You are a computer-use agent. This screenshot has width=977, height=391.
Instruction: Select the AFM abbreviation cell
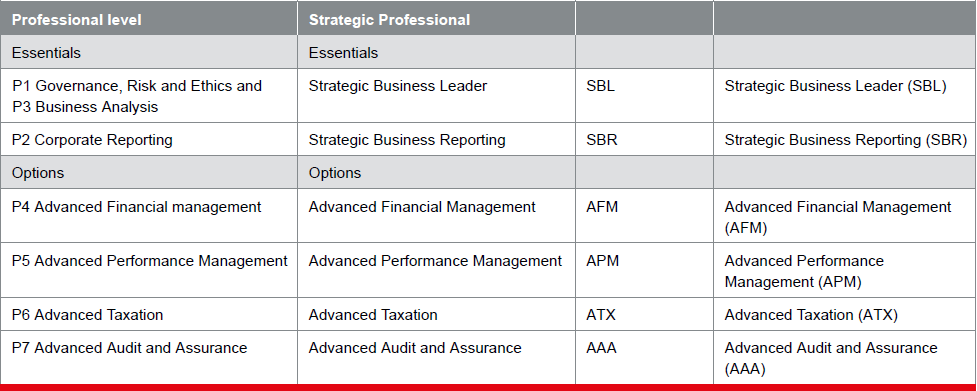[x=644, y=216]
